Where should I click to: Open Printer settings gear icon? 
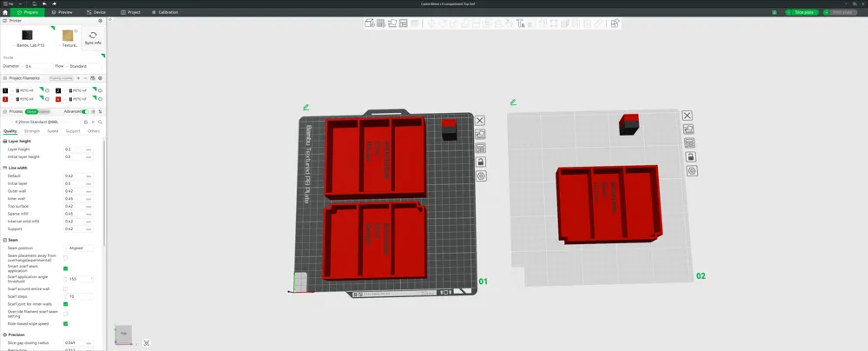pos(100,21)
